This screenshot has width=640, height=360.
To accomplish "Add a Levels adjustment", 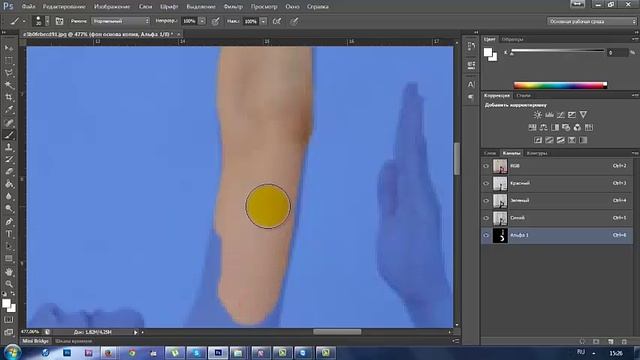I will tap(549, 115).
